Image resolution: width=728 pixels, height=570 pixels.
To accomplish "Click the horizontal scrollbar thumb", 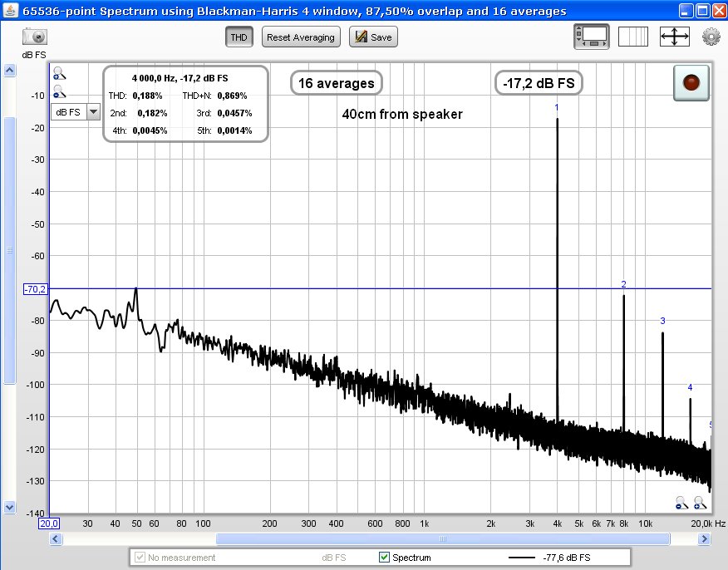I will pos(443,539).
